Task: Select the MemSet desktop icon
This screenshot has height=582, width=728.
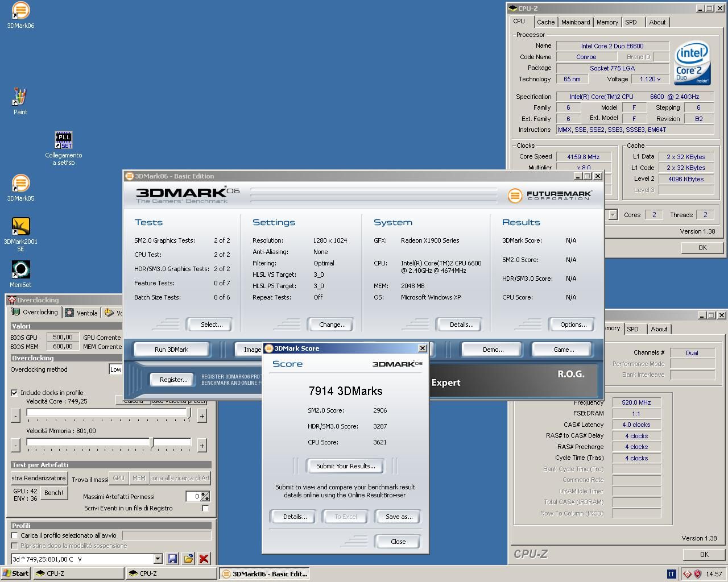Action: [20, 270]
